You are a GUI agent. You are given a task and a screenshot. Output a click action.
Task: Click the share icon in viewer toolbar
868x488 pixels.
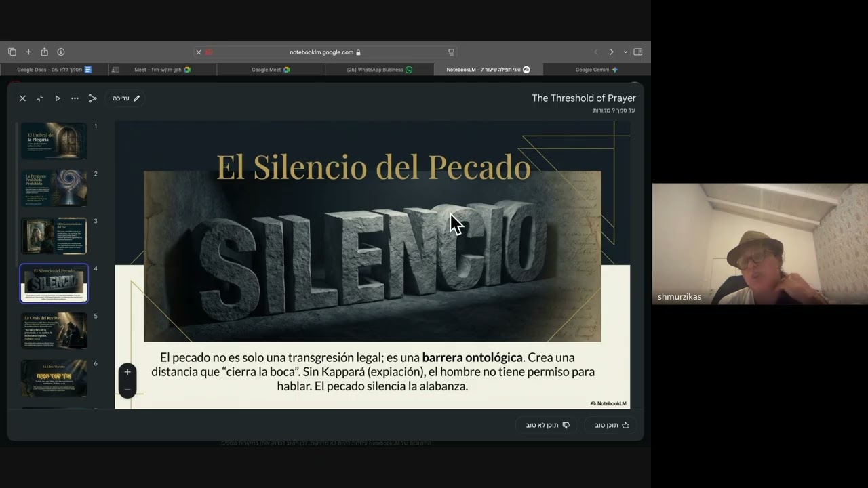(x=93, y=98)
